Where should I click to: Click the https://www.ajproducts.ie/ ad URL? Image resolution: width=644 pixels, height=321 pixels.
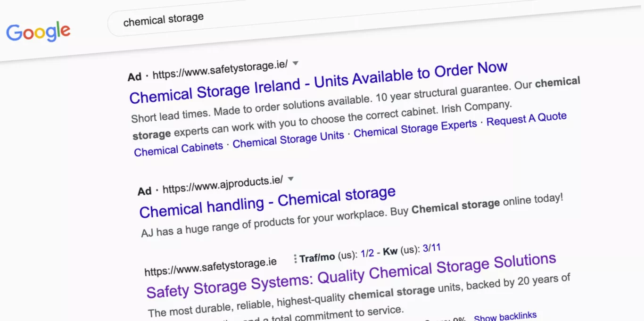click(223, 185)
